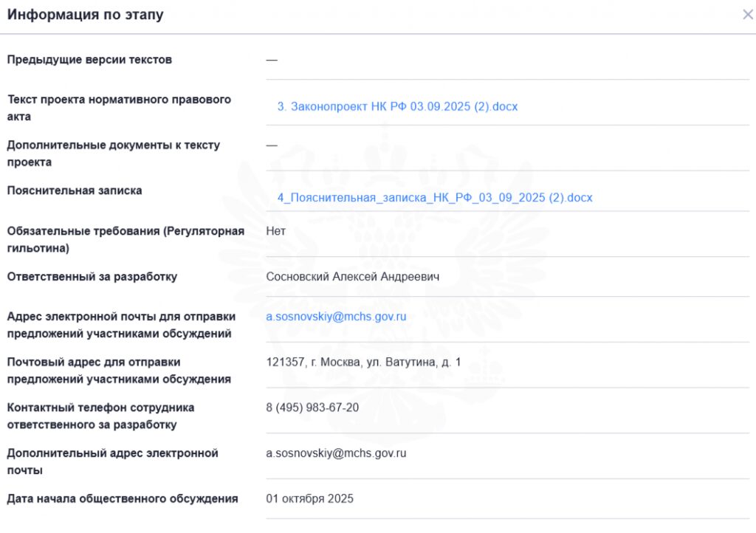Click the Информация по этапу heading
Image resolution: width=756 pixels, height=533 pixels.
click(86, 15)
